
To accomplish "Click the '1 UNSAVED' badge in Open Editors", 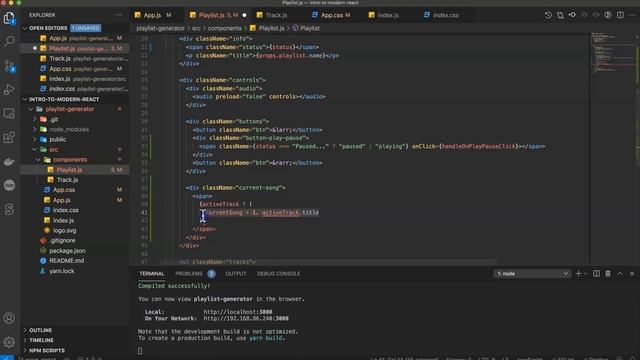I will tap(86, 28).
